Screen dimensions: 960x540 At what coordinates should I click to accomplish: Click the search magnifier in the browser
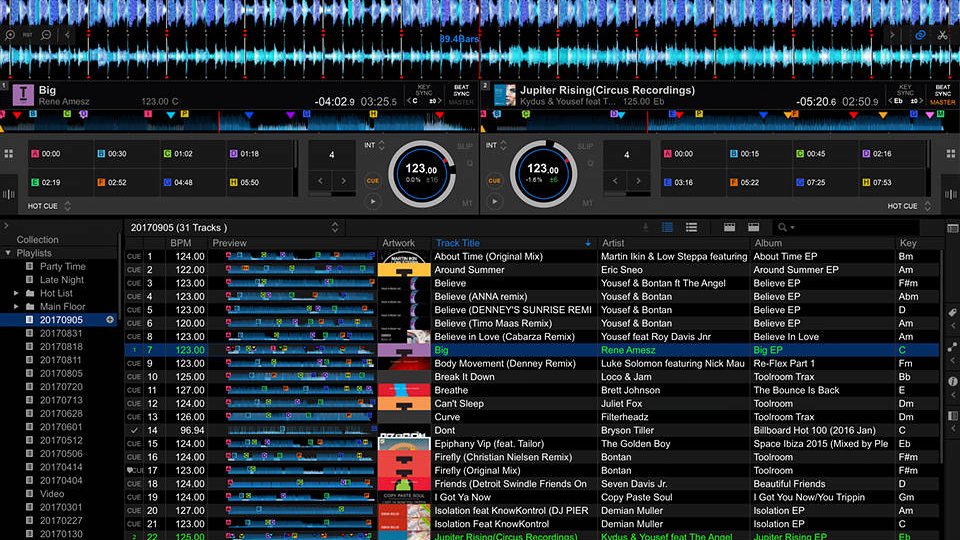coord(782,227)
